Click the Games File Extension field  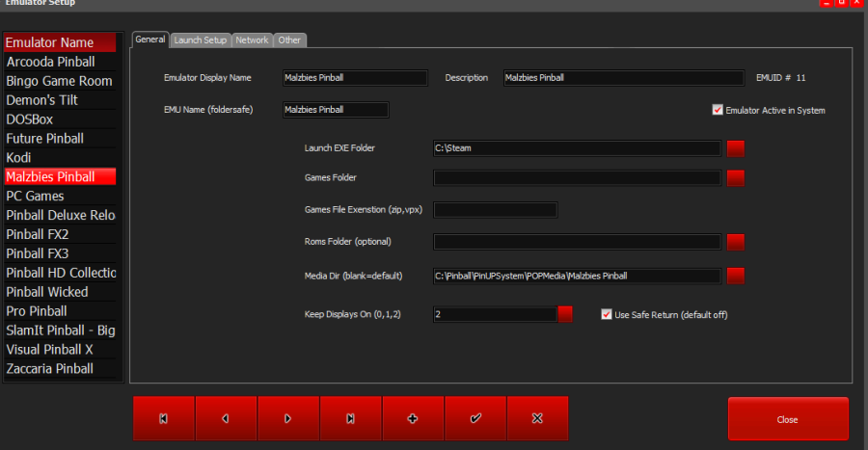coord(496,210)
